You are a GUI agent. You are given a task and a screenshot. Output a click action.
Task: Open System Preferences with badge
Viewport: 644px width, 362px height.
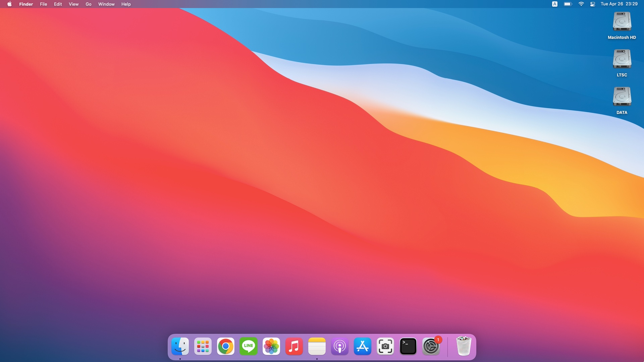click(x=431, y=346)
